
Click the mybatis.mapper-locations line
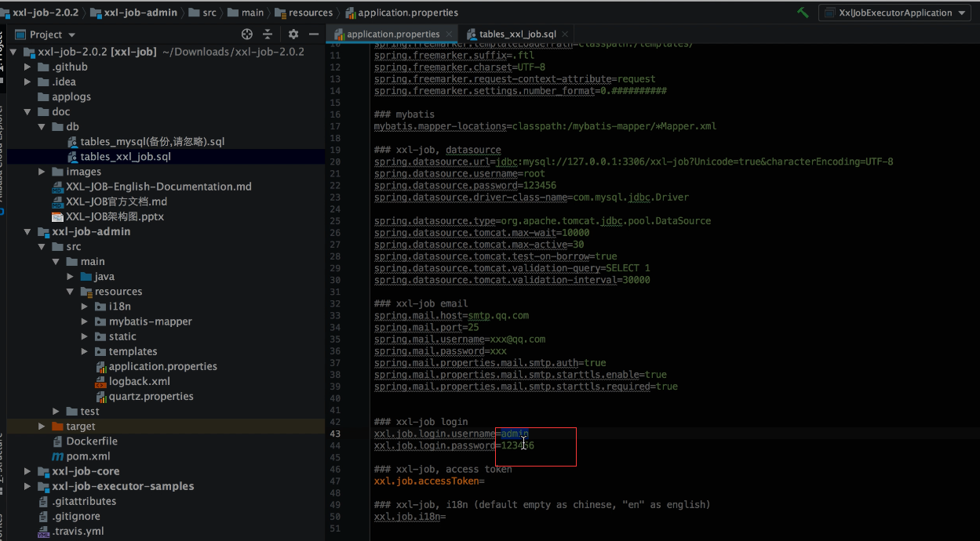click(x=545, y=126)
